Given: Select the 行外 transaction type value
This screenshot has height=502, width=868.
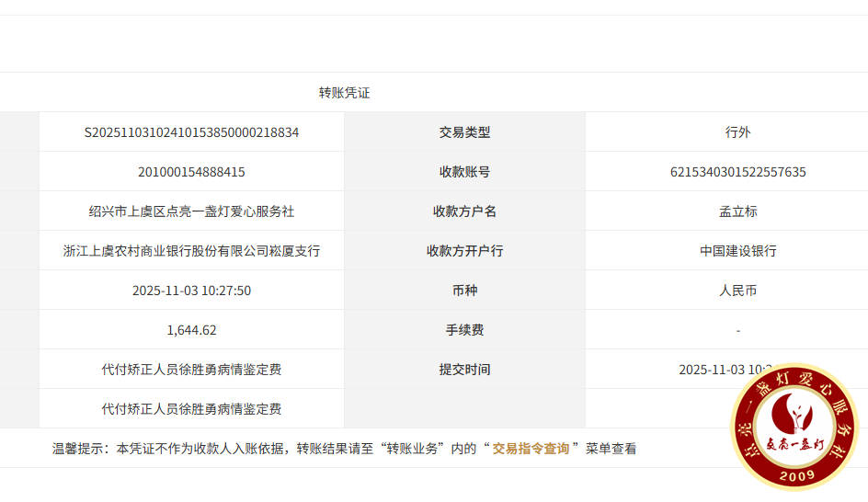Looking at the screenshot, I should tap(737, 132).
